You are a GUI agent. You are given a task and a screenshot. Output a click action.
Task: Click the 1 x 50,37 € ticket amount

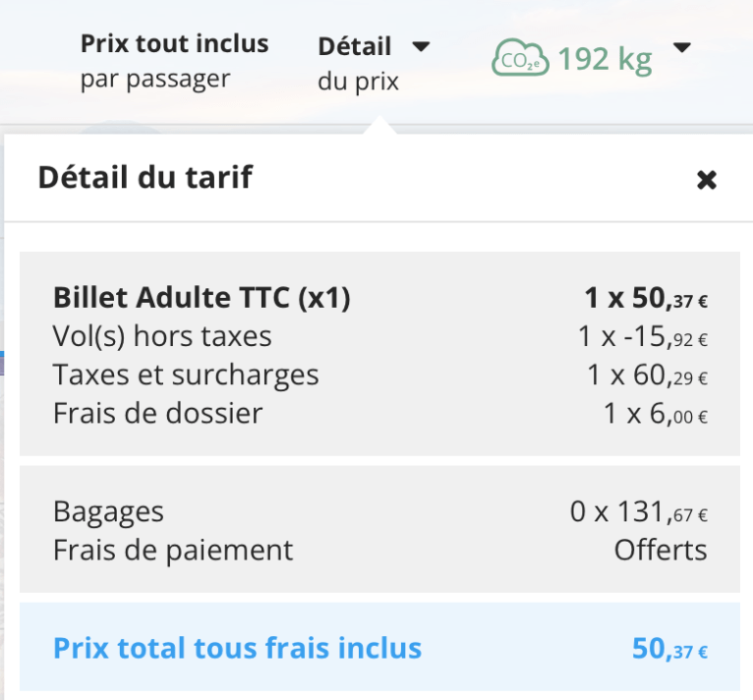coord(645,297)
